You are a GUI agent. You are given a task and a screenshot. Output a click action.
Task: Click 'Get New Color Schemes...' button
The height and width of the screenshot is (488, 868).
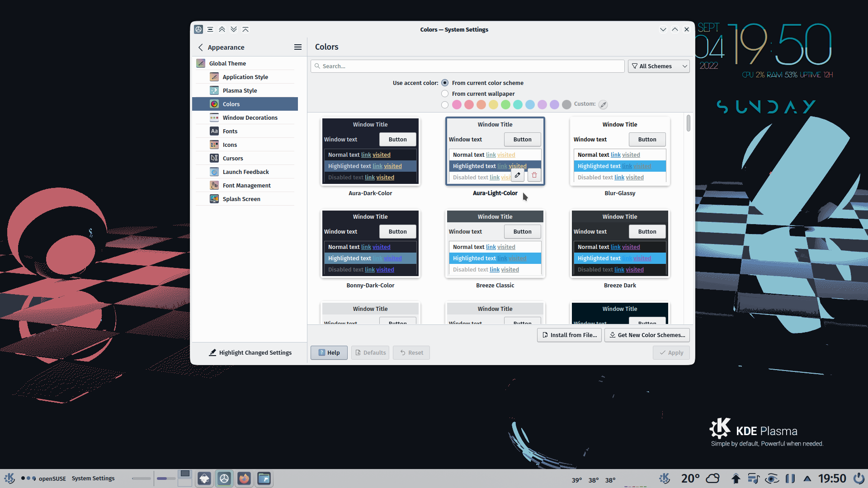coord(647,335)
